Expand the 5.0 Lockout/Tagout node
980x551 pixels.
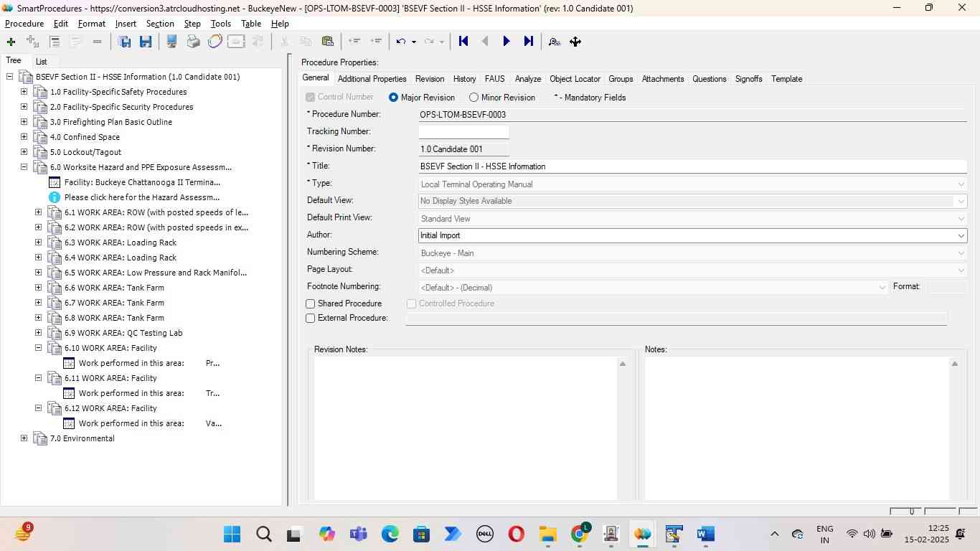coord(24,152)
